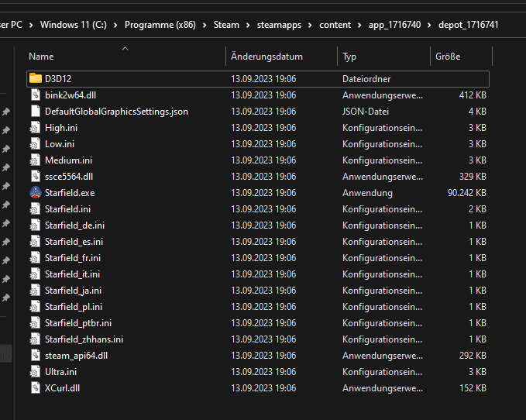Select the DefaultGlobalGraphicsSettings.json file icon

(35, 111)
